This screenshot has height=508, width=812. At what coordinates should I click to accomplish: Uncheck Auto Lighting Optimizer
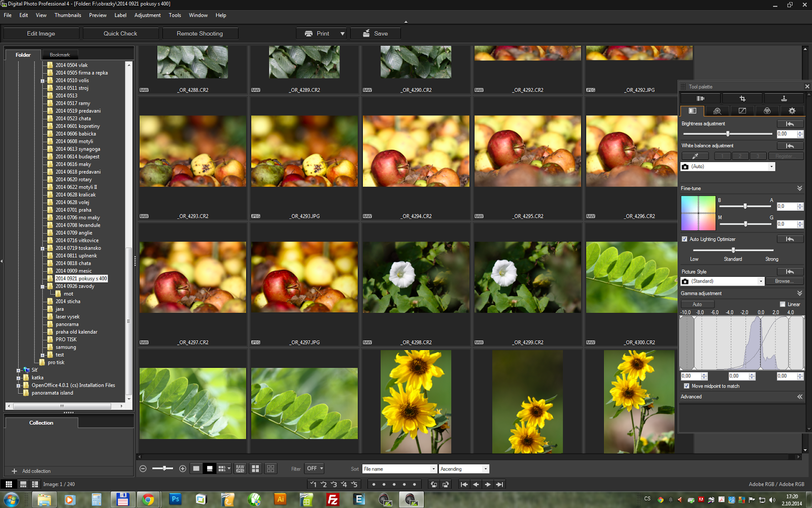[x=685, y=239]
